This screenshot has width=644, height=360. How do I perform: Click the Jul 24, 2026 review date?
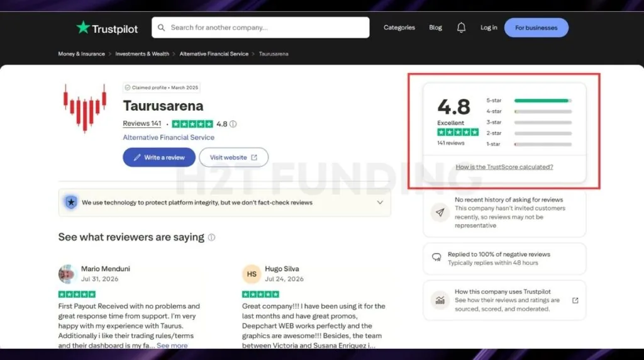click(x=284, y=279)
